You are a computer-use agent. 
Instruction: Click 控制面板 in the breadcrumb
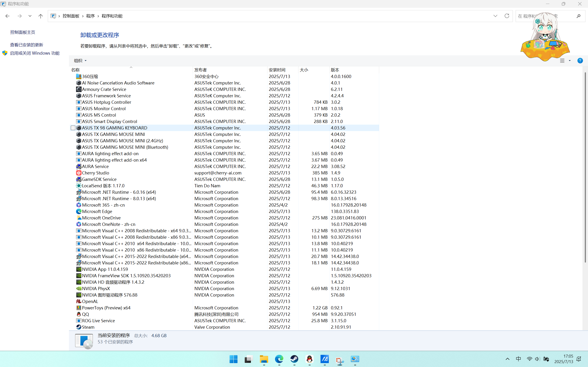coord(71,16)
